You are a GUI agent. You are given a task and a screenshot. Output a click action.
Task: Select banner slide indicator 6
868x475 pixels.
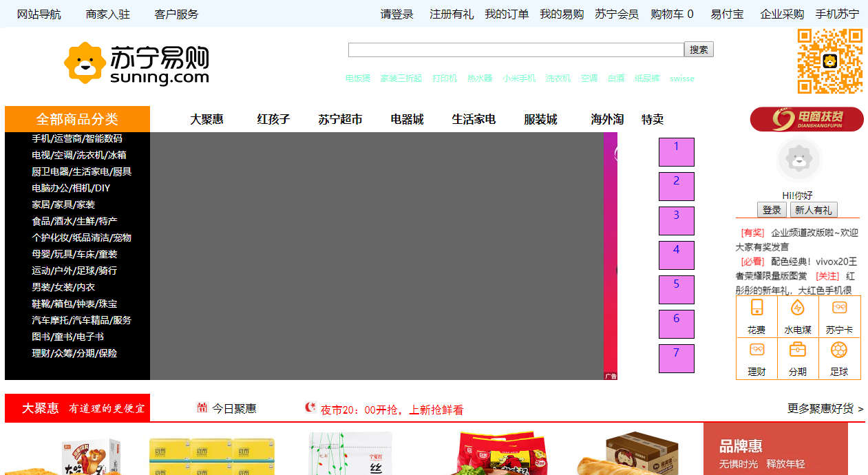coord(677,324)
